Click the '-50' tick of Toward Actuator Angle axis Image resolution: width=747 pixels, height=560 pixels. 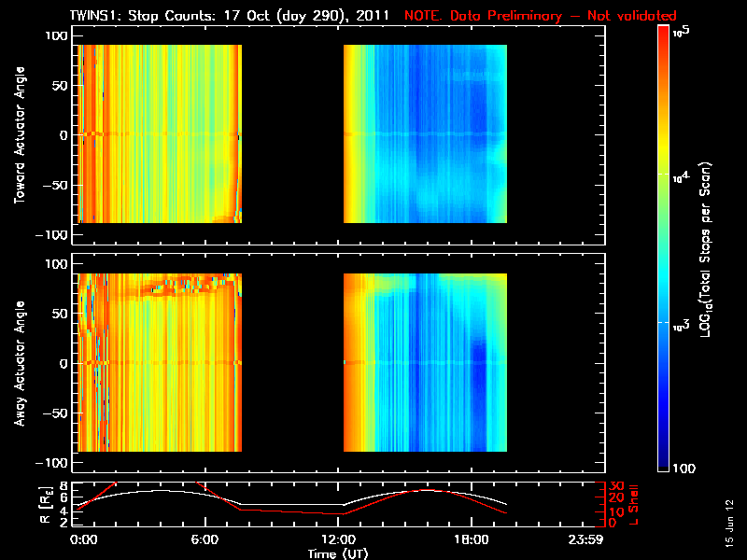click(x=55, y=185)
